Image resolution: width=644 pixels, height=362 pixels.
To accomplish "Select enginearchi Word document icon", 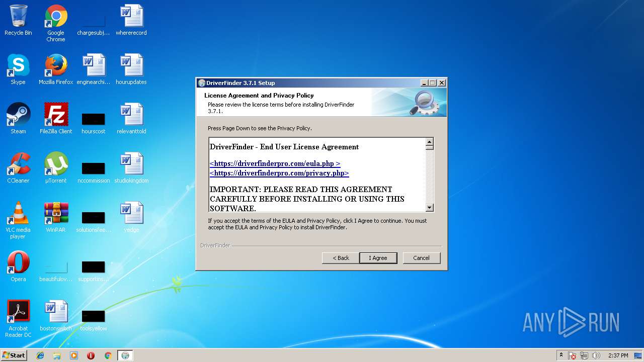I will (x=94, y=69).
